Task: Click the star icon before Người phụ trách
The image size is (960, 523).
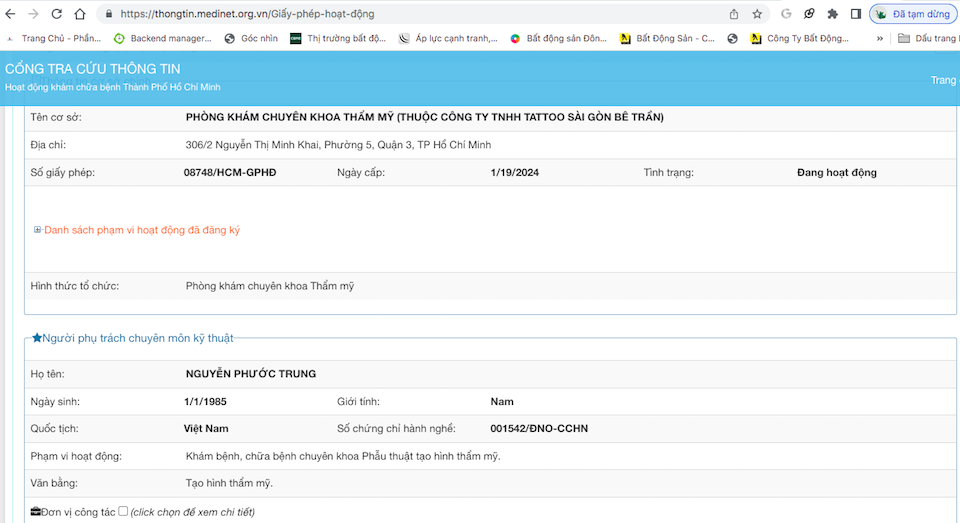Action: 37,337
